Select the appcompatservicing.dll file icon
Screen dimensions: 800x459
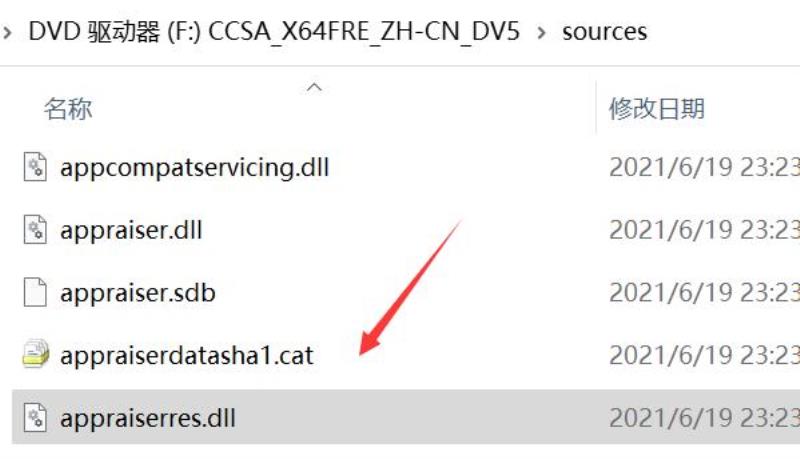(35, 167)
